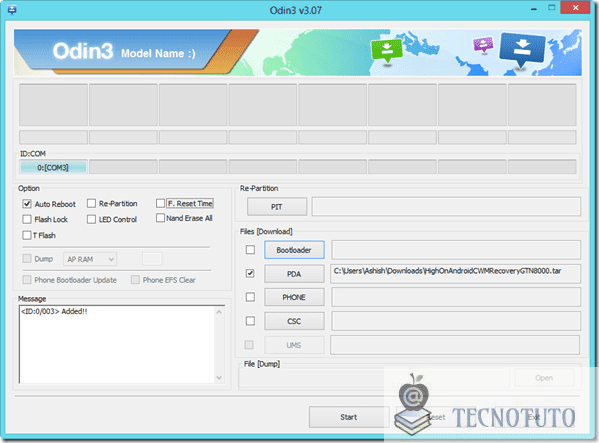The image size is (599, 443).
Task: Click the PIT file path field
Action: [446, 207]
